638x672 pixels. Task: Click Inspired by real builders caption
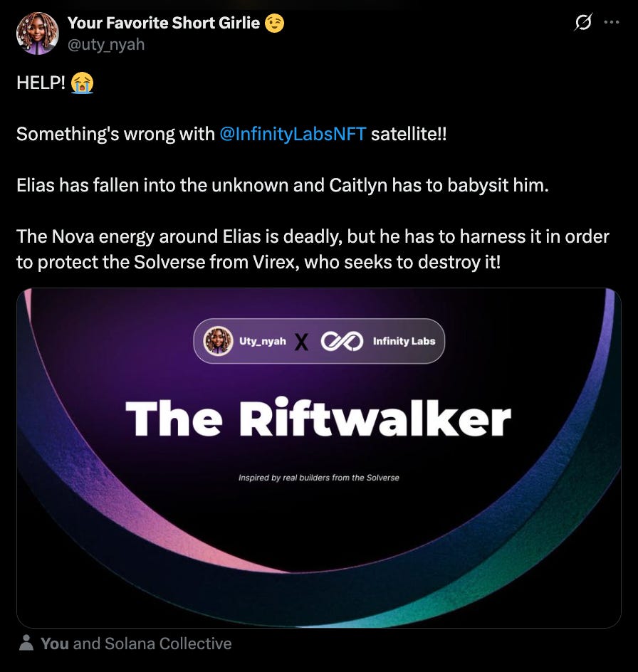318,478
